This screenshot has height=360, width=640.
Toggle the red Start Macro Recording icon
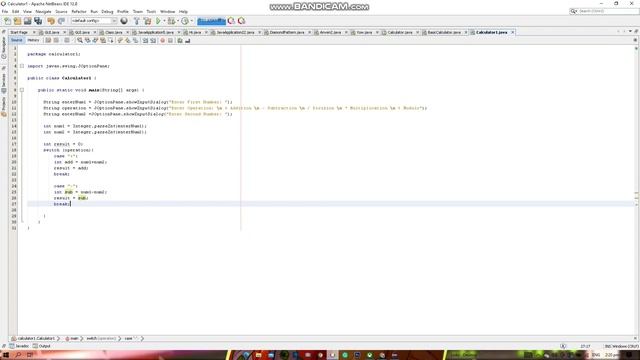[162, 40]
